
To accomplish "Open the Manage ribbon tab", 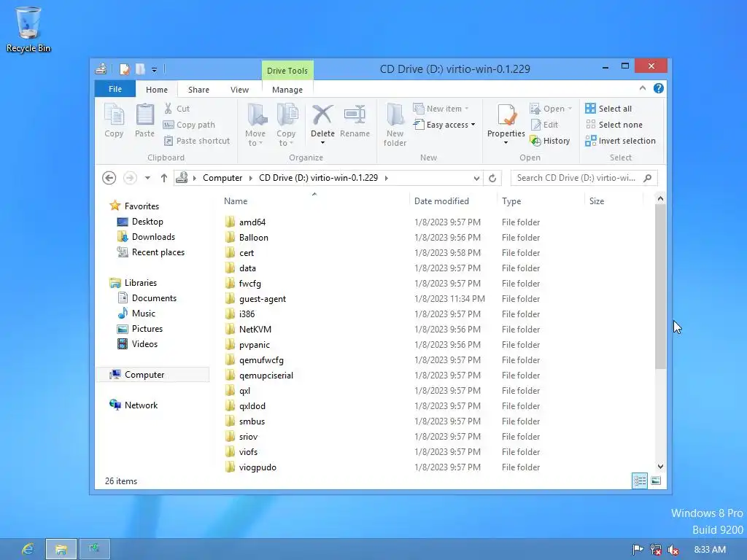I will click(x=287, y=90).
